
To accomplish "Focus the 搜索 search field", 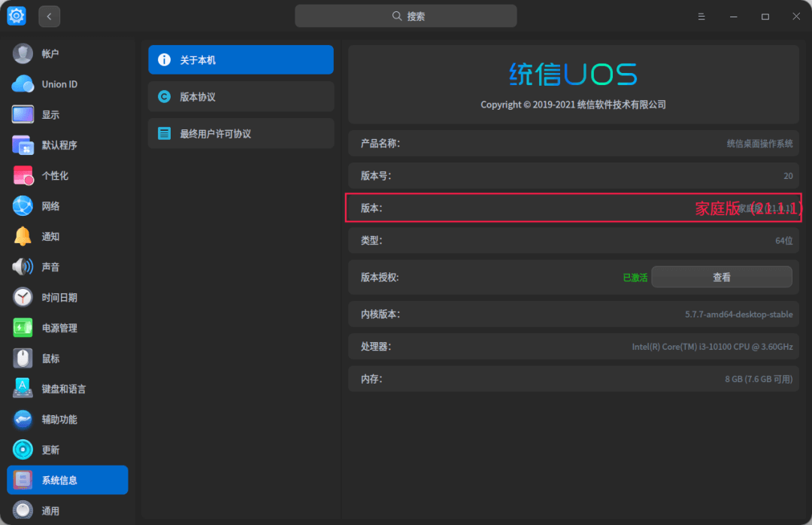I will pyautogui.click(x=406, y=16).
